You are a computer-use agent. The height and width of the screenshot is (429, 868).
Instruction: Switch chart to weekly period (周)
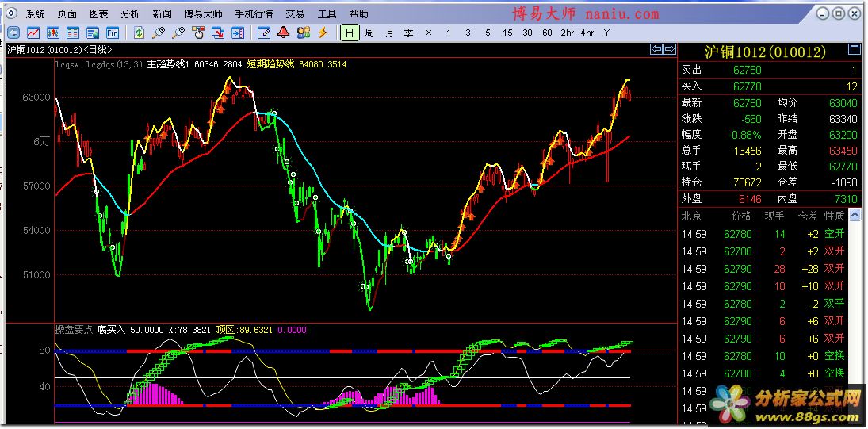(x=369, y=33)
